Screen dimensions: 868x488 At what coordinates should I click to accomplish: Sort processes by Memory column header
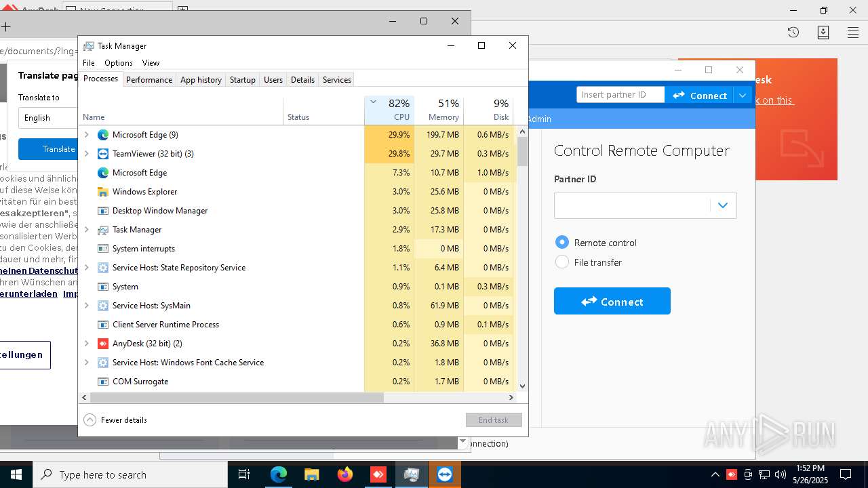(x=439, y=110)
